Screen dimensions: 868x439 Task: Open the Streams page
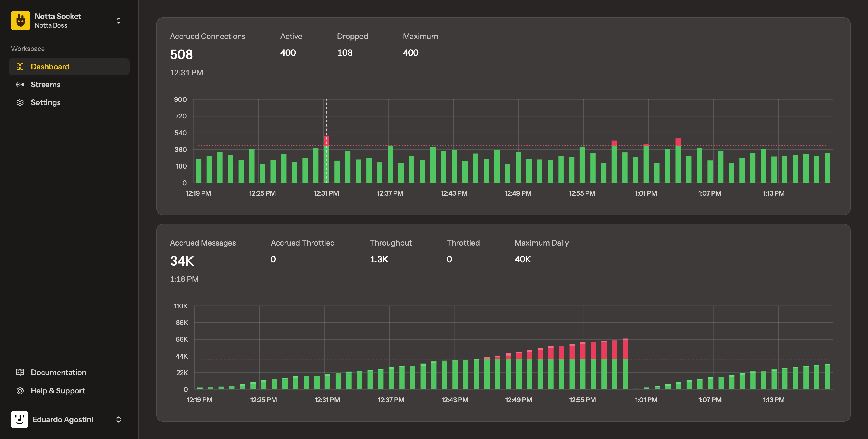(x=46, y=85)
